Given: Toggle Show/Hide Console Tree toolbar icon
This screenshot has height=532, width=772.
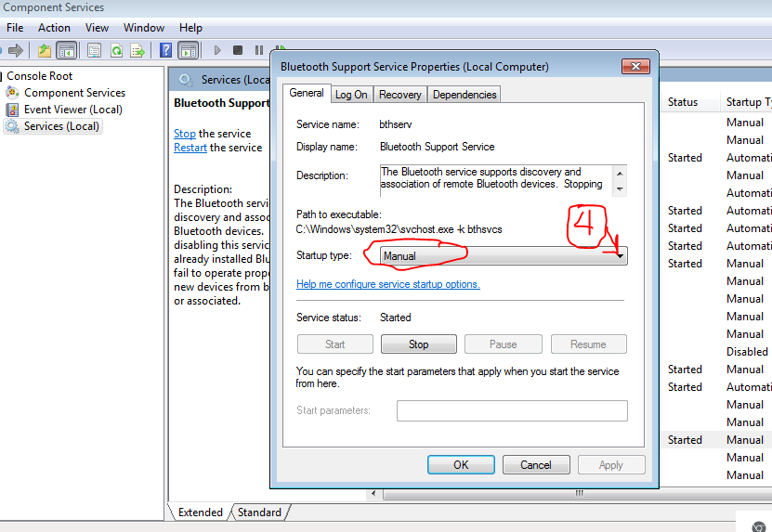Looking at the screenshot, I should point(67,50).
